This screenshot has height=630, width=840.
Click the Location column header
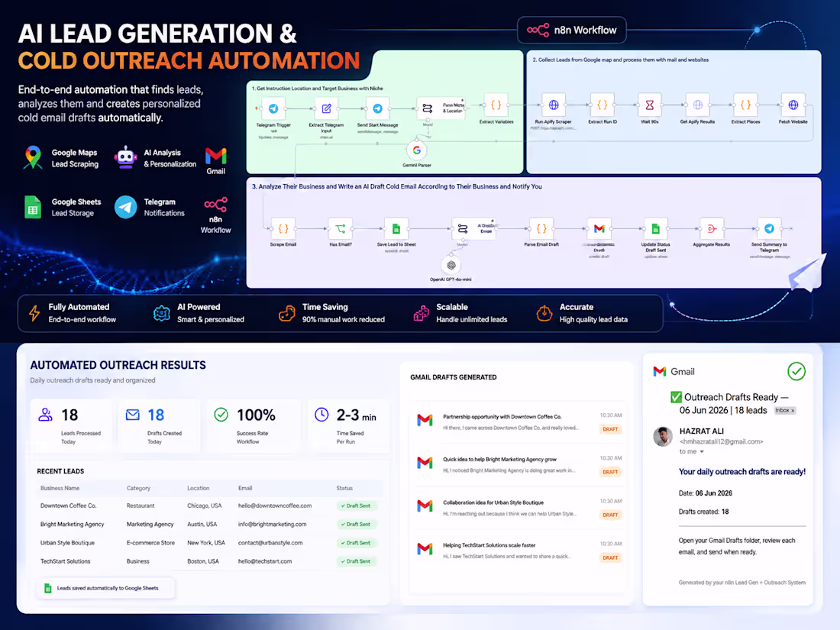point(199,488)
